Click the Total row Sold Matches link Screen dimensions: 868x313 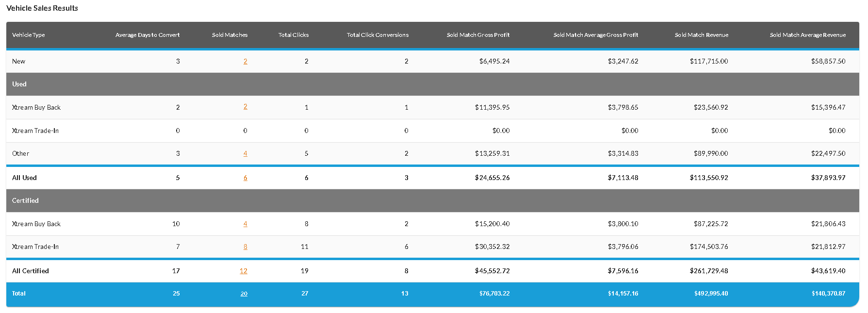click(244, 294)
